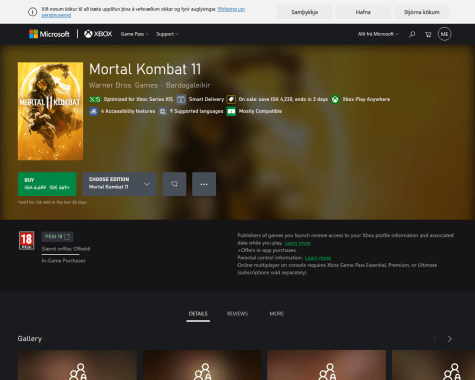
Task: Click the Microsoft logo
Action: [49, 34]
